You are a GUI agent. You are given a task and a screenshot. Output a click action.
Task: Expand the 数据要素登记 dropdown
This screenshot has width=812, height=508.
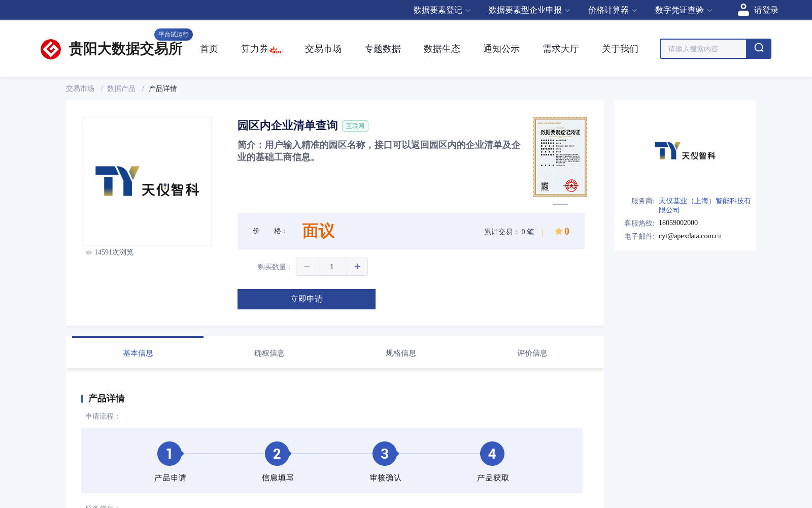point(442,10)
